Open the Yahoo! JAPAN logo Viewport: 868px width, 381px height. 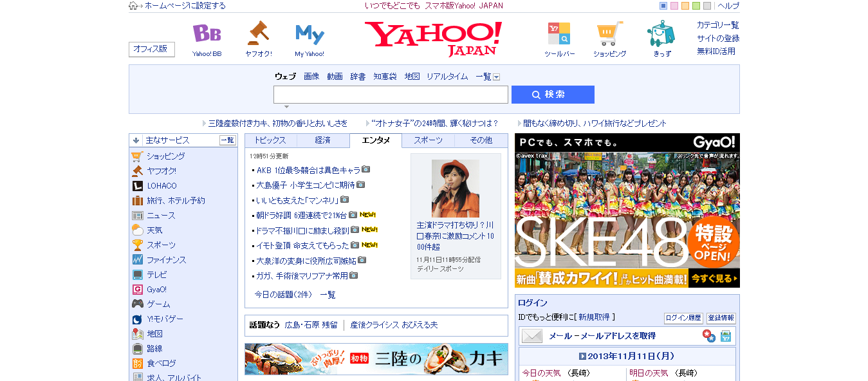pyautogui.click(x=434, y=39)
